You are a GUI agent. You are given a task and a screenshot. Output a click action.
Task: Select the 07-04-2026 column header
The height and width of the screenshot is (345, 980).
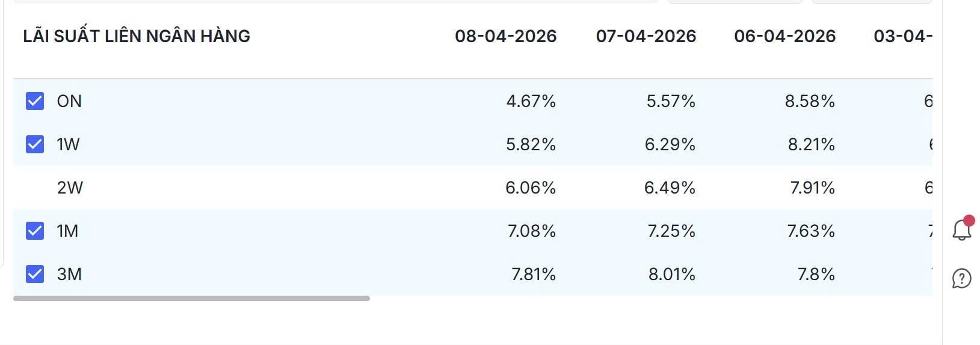click(646, 36)
